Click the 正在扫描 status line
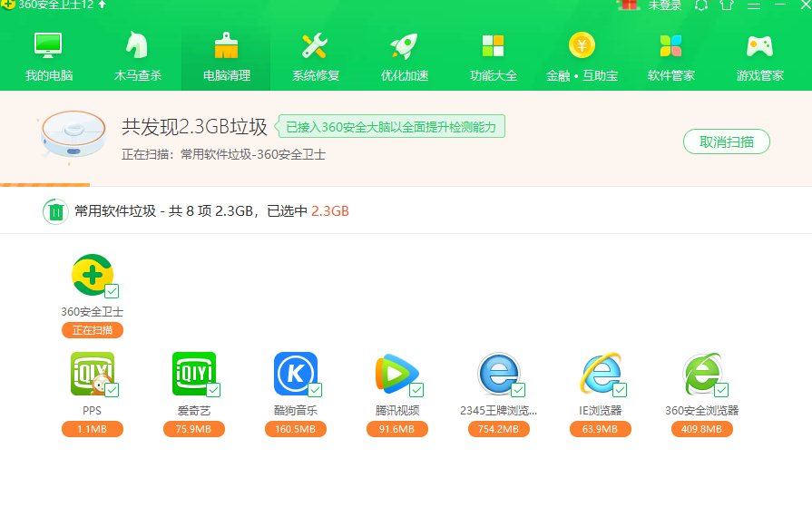Viewport: 812px width, 507px height. click(x=223, y=154)
